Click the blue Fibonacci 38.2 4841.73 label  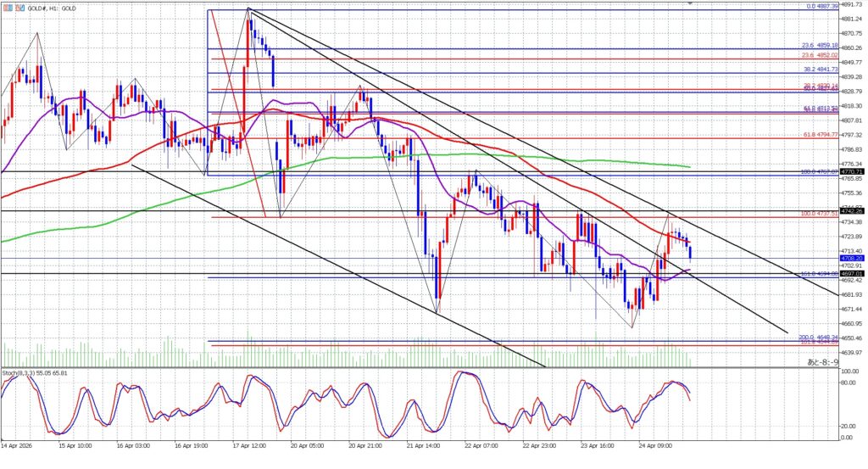(x=819, y=70)
